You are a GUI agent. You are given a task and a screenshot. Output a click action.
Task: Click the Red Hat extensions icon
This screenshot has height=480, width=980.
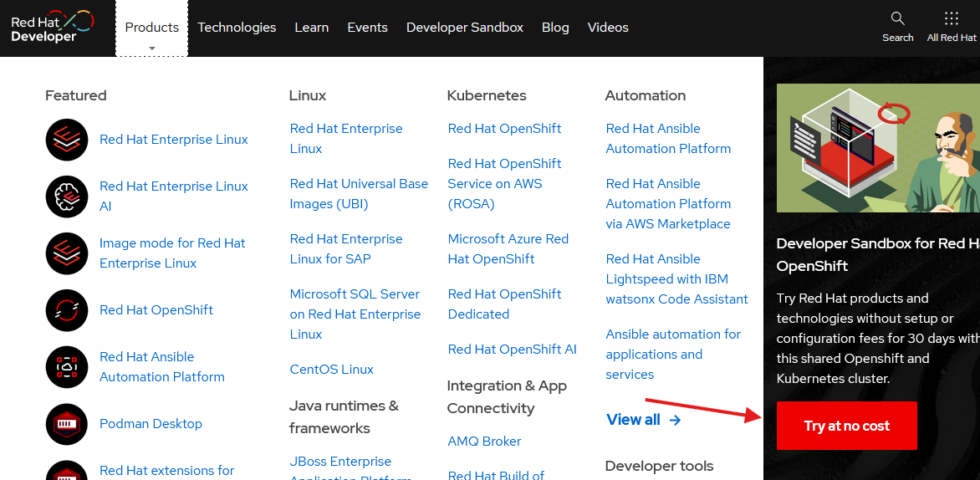pyautogui.click(x=67, y=470)
